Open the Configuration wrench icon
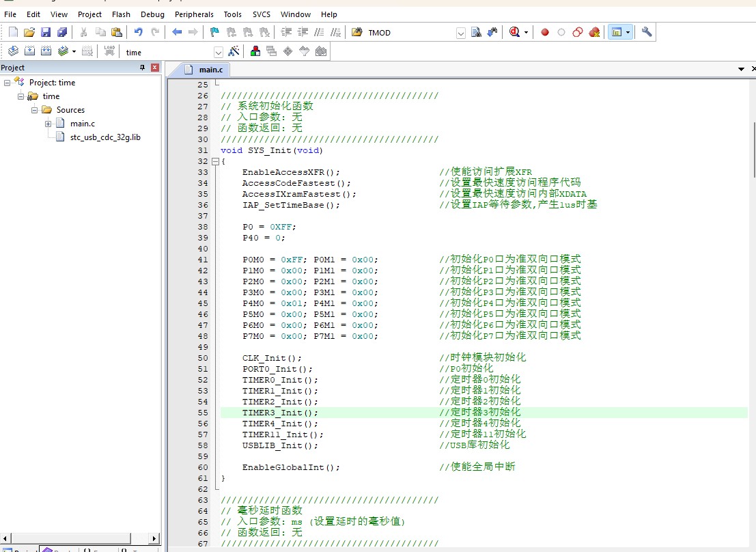The height and width of the screenshot is (552, 756). click(647, 32)
